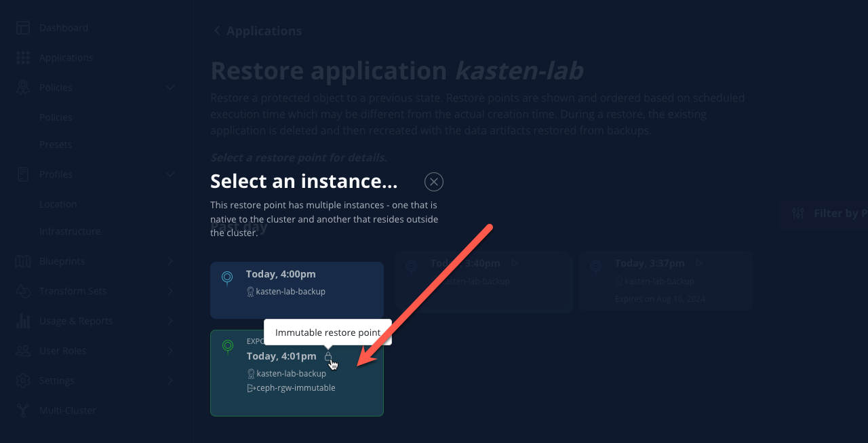Close the Select an instance dialog
Image resolution: width=868 pixels, height=443 pixels.
[x=434, y=182]
